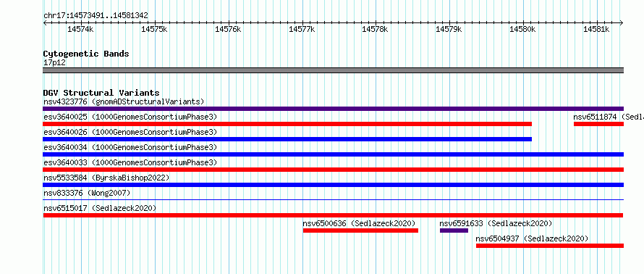Click the Cytogenetic Bands track title
Viewport: 644px width, 274px height.
click(x=86, y=54)
